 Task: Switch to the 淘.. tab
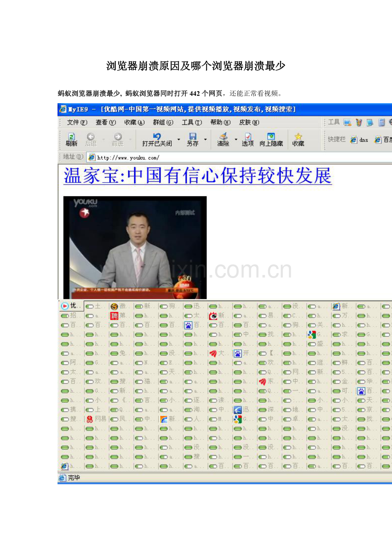[195, 410]
